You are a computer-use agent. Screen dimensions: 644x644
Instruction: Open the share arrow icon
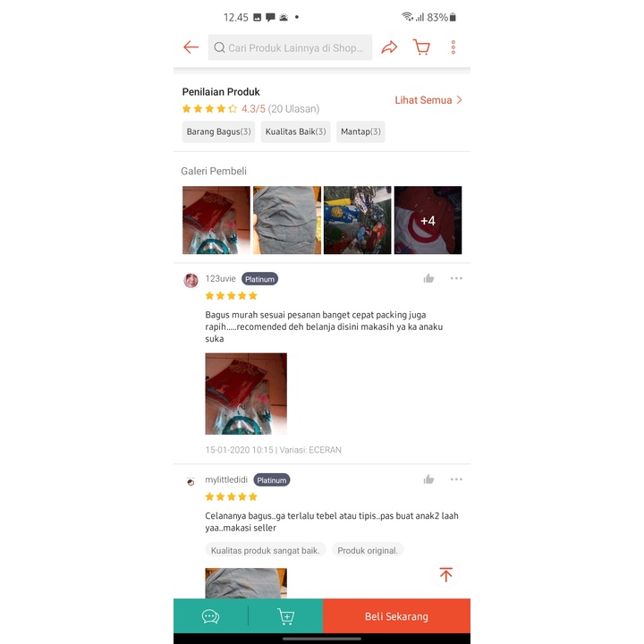[389, 47]
